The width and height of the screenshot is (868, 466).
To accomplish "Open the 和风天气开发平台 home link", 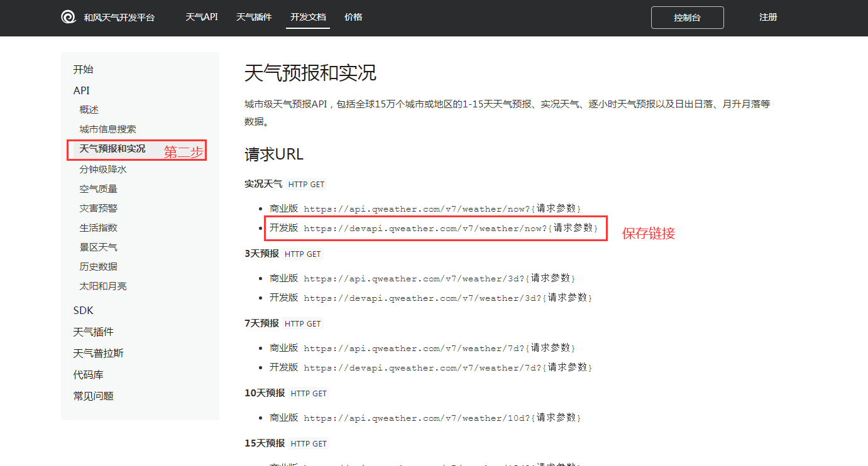I will point(119,18).
